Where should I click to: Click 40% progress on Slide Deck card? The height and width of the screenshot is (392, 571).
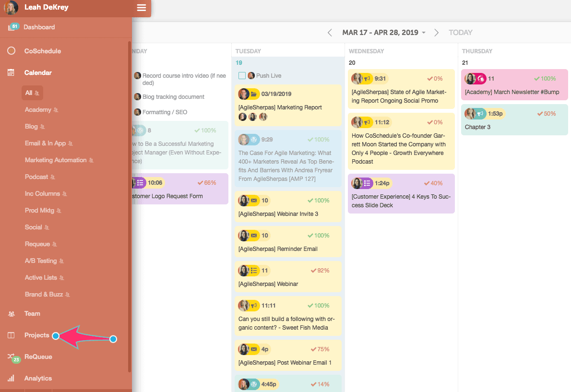(433, 183)
